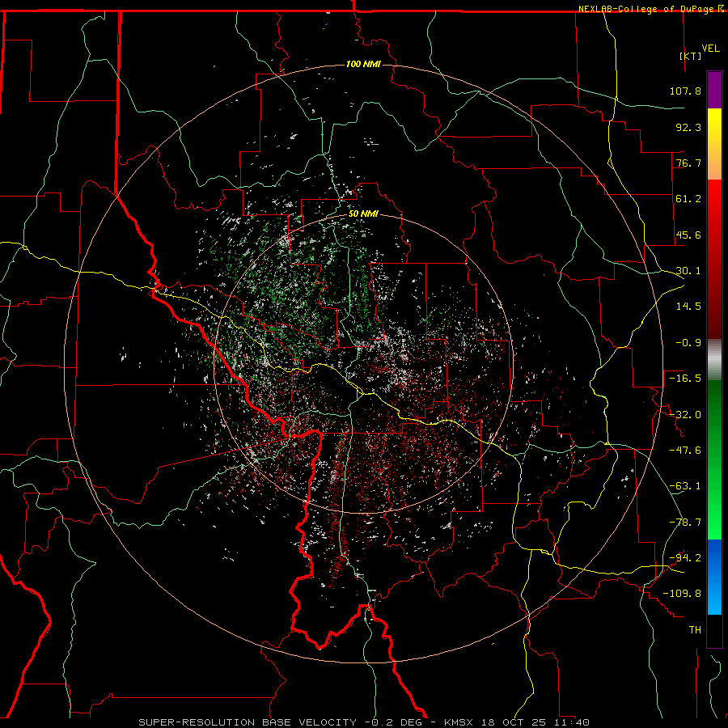Click the -16.5 velocity scale value
The image size is (728, 728).
coord(685,379)
